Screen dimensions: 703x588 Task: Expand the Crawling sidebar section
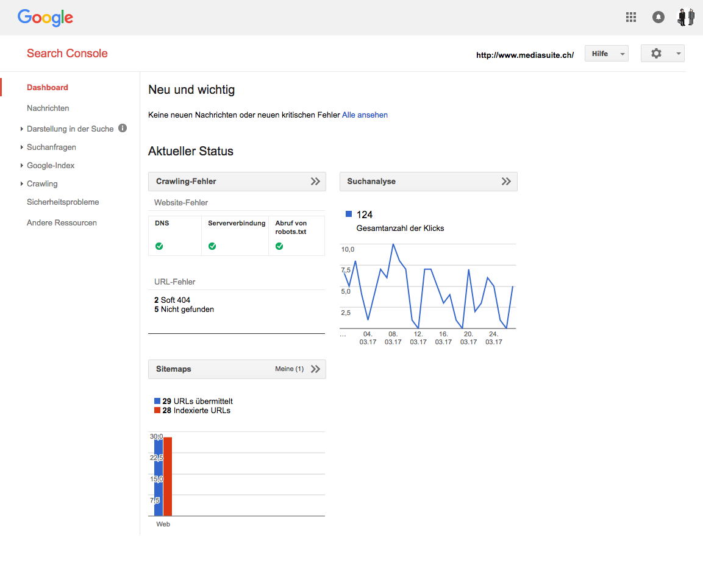click(x=22, y=184)
